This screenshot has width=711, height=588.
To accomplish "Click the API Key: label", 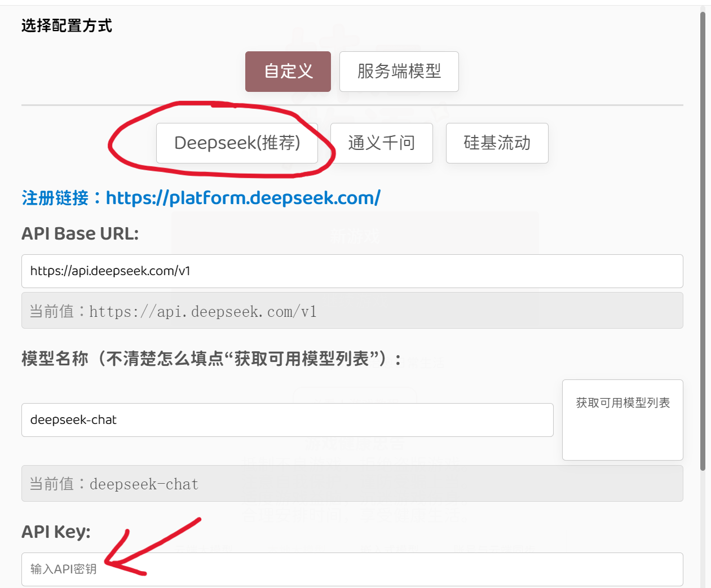I will coord(56,532).
